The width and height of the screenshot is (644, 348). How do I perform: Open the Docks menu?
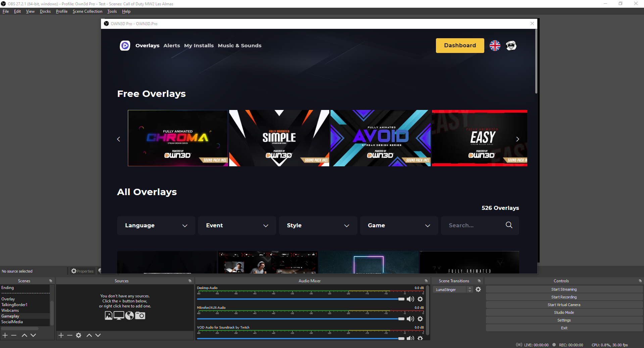(45, 11)
